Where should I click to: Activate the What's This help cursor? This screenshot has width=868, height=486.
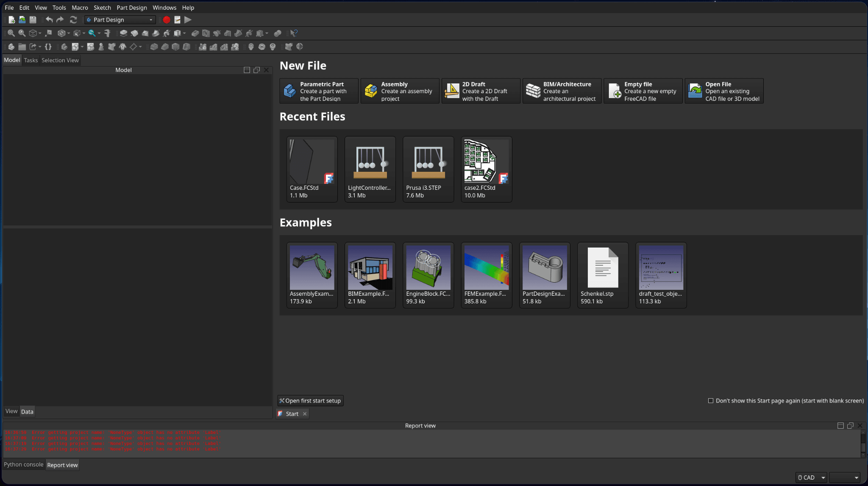pyautogui.click(x=294, y=33)
